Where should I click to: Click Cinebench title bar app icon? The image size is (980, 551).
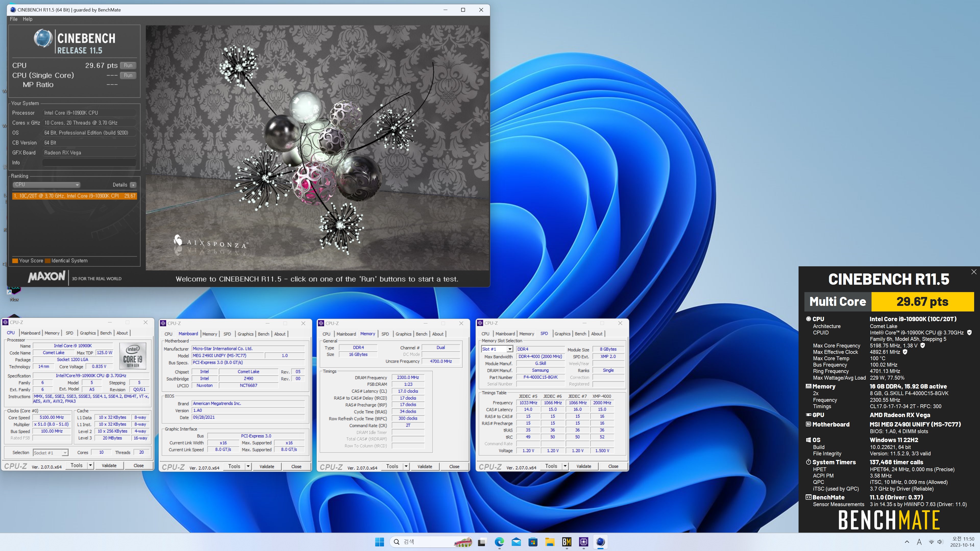13,10
